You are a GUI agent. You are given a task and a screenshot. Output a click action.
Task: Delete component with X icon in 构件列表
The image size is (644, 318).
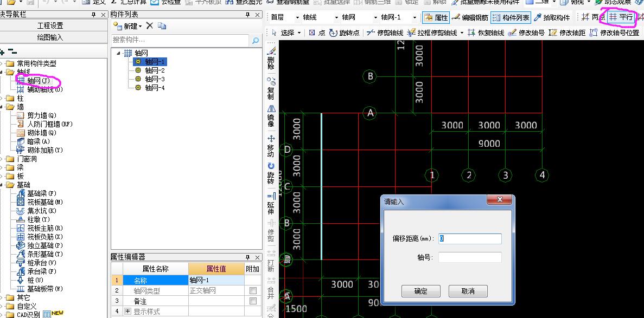(x=150, y=26)
